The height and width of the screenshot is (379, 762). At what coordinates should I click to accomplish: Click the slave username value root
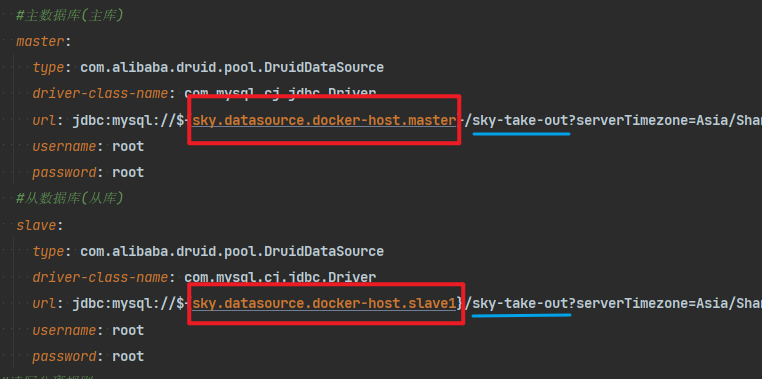[x=128, y=330]
